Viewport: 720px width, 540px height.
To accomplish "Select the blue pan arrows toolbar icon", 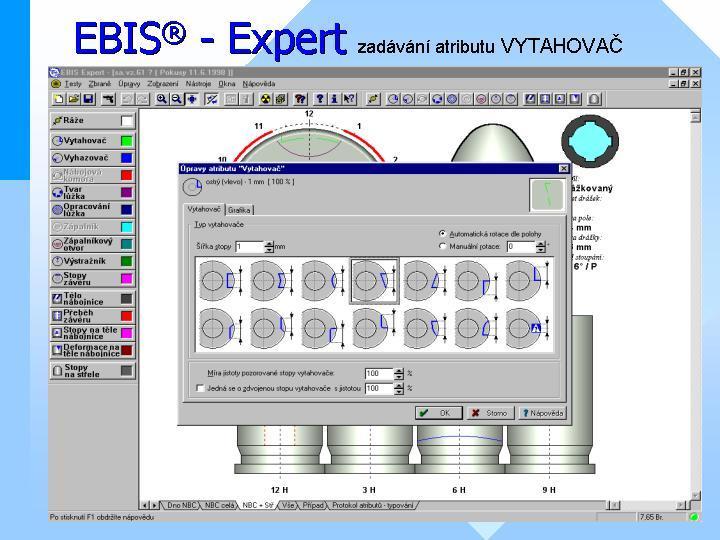I will coord(191,99).
